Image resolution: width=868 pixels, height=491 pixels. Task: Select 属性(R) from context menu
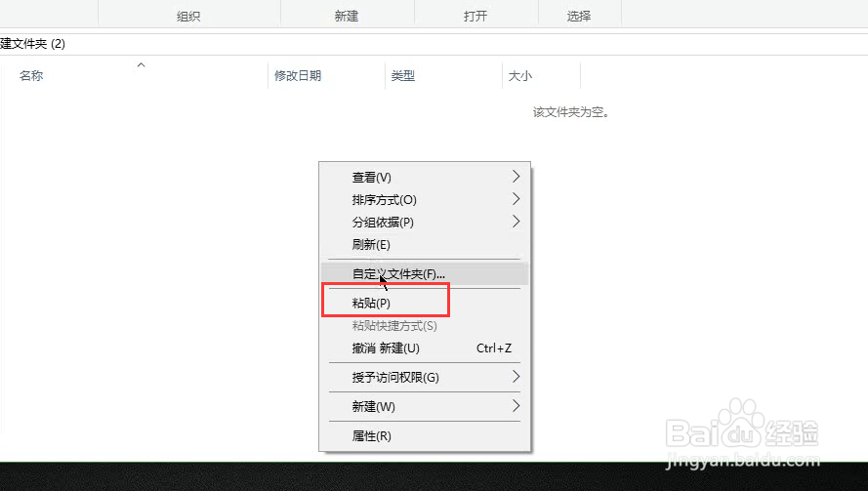point(425,436)
